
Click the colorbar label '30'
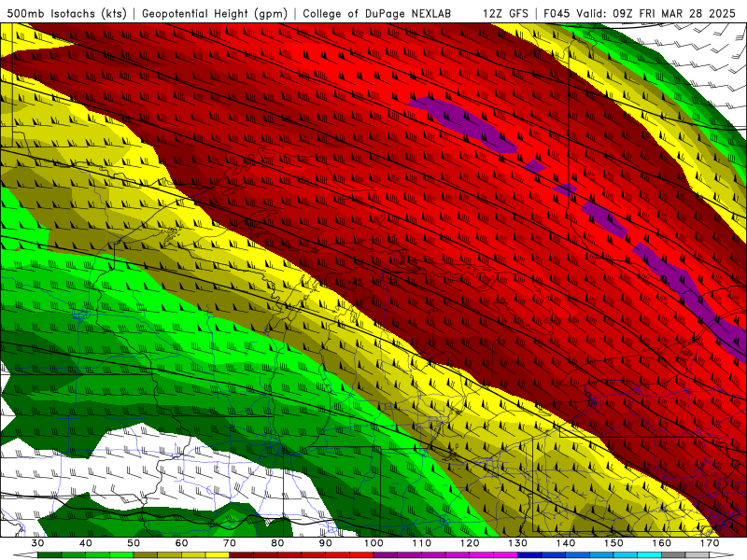[x=37, y=543]
